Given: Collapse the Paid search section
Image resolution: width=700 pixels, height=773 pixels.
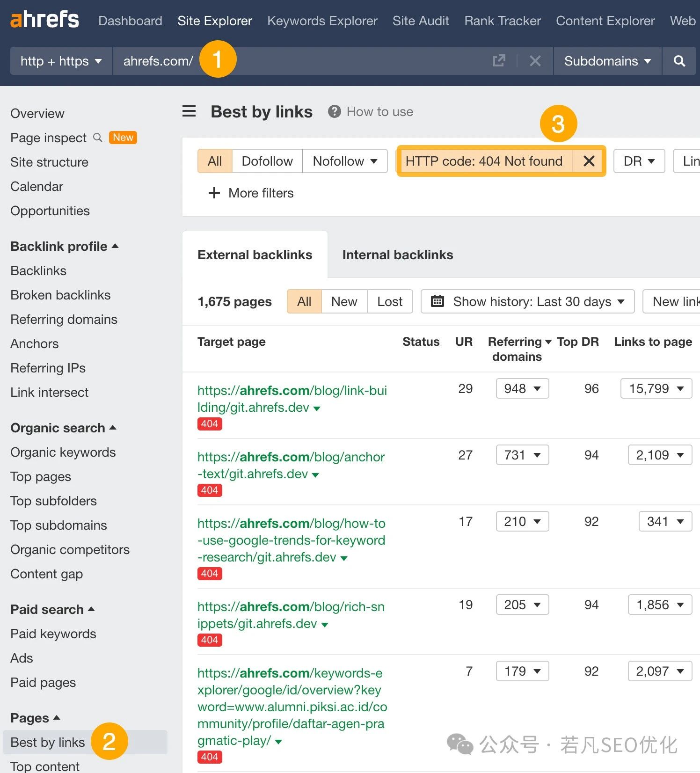Looking at the screenshot, I should [53, 609].
